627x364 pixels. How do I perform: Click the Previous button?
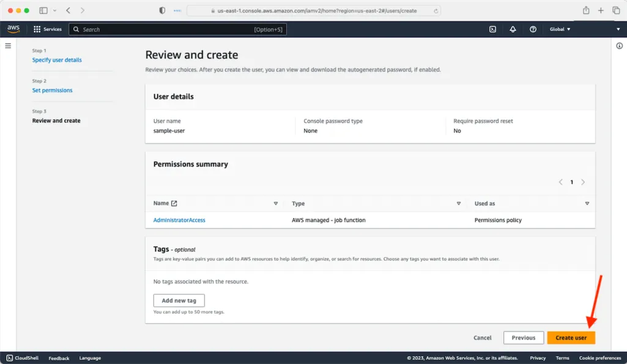point(523,337)
